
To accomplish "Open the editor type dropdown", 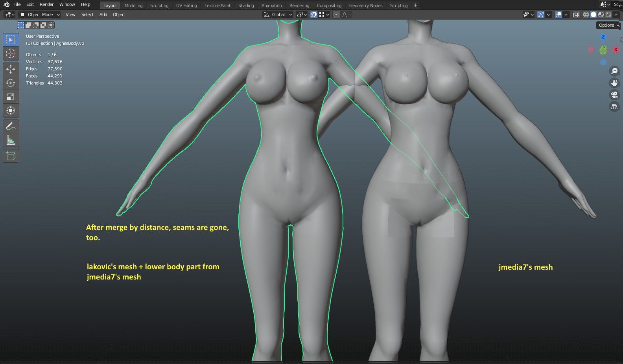I will 9,15.
